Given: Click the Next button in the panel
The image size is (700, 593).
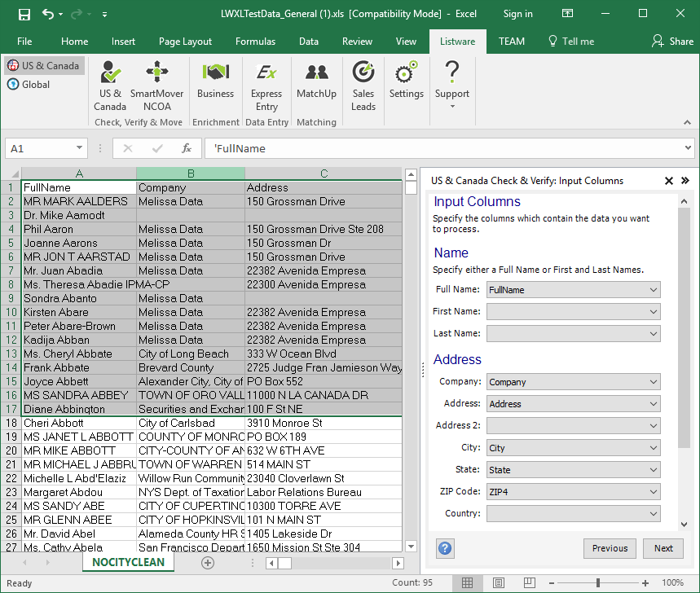Looking at the screenshot, I should pyautogui.click(x=663, y=548).
